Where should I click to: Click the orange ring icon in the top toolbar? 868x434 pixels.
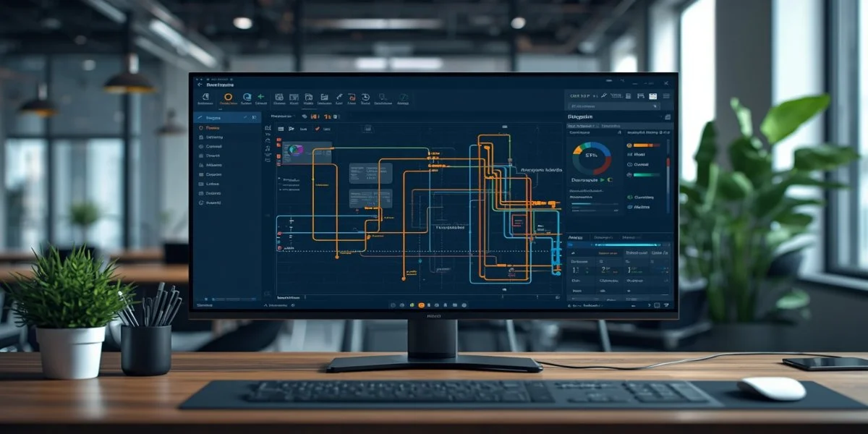[228, 97]
